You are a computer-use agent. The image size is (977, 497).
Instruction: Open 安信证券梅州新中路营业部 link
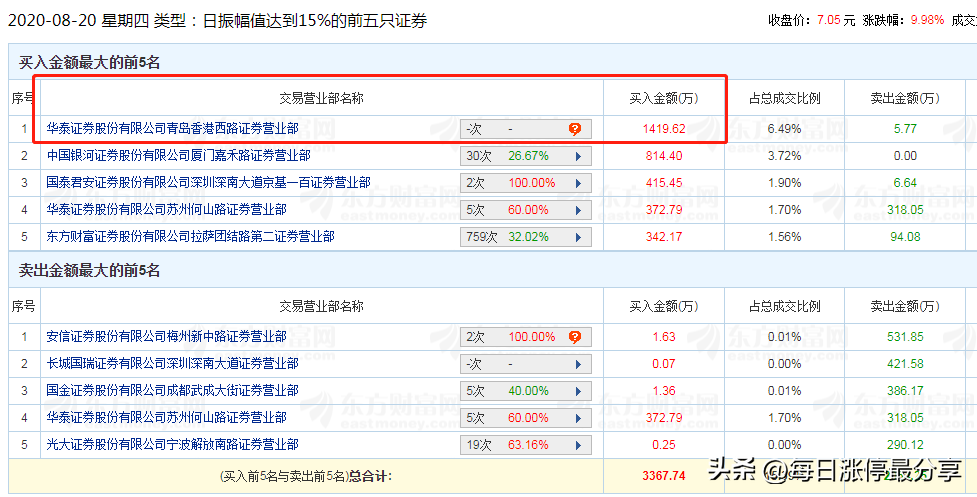pyautogui.click(x=166, y=337)
